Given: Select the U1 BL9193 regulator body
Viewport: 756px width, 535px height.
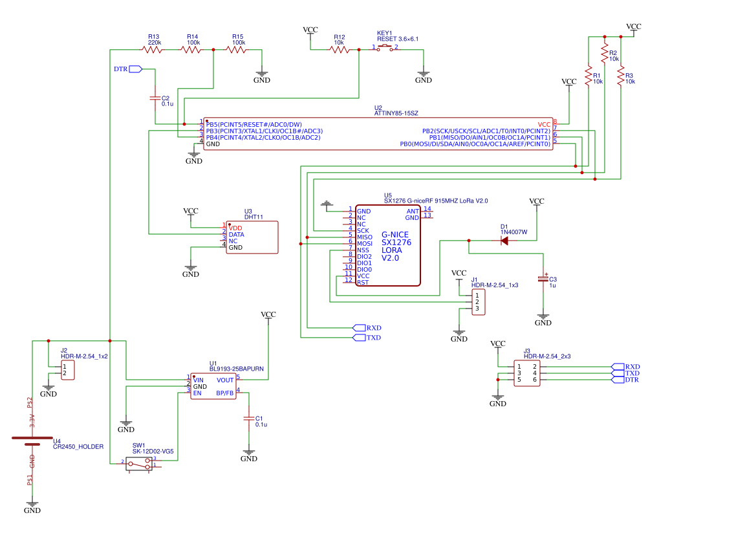Looking at the screenshot, I should pyautogui.click(x=213, y=386).
